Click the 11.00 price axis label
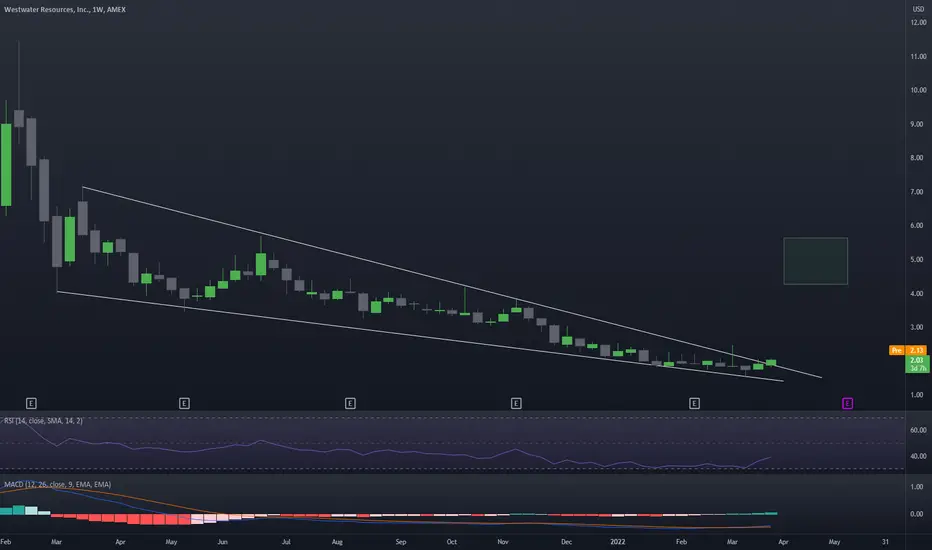 click(918, 56)
